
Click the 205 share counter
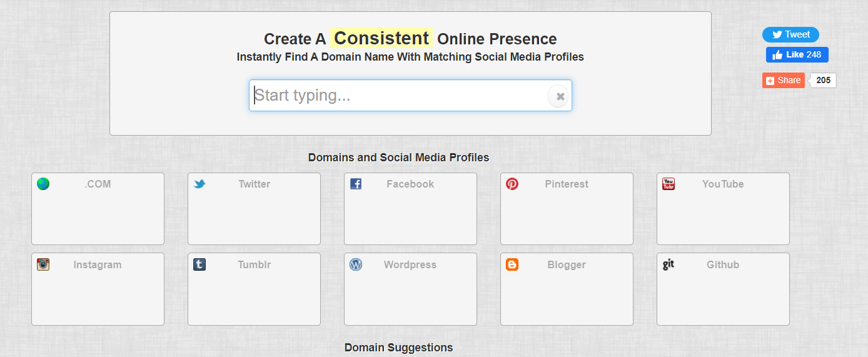[x=823, y=80]
